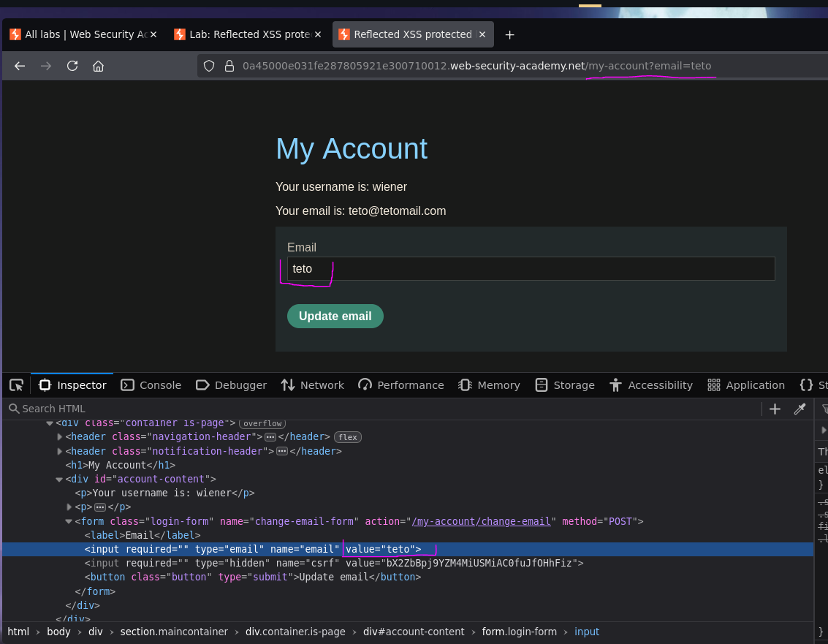This screenshot has width=828, height=644.
Task: Focus the Search HTML field
Action: [380, 409]
